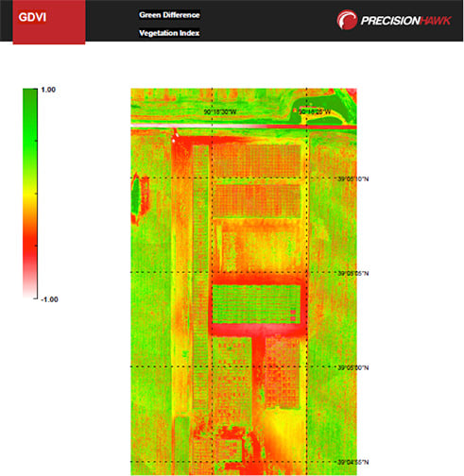Click the PRECISIONHAWK wordmark

(406, 21)
